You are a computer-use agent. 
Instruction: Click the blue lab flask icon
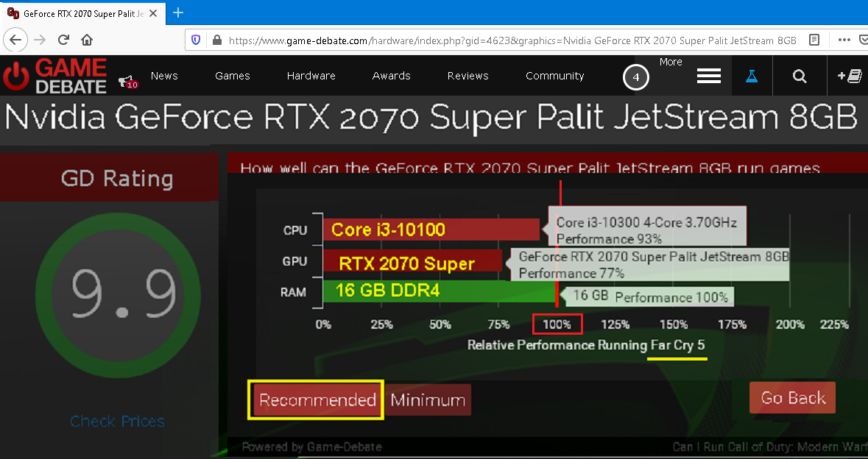pos(751,76)
